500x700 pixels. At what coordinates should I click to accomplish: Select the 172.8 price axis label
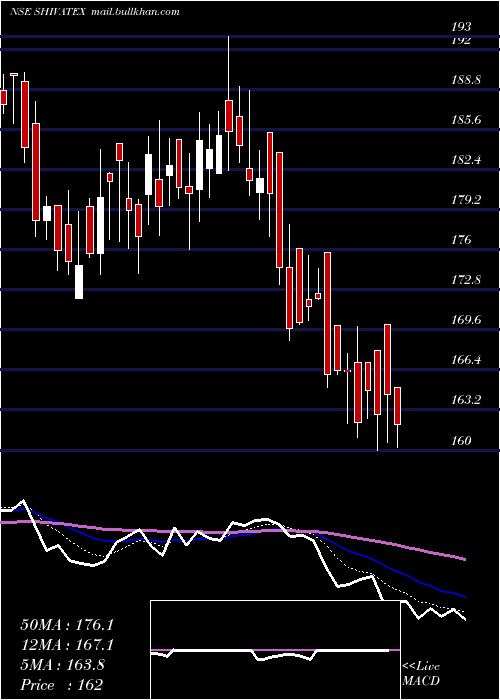[466, 280]
